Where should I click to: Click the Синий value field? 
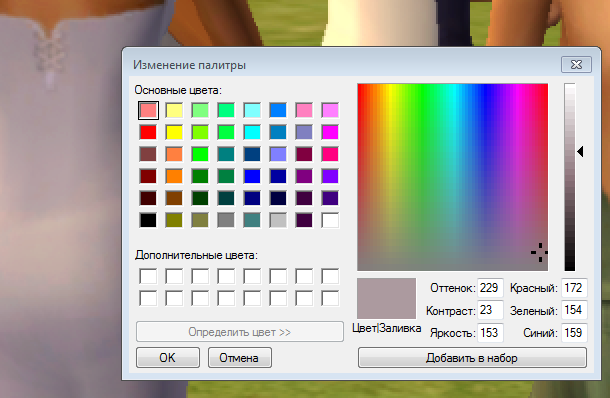pyautogui.click(x=574, y=333)
